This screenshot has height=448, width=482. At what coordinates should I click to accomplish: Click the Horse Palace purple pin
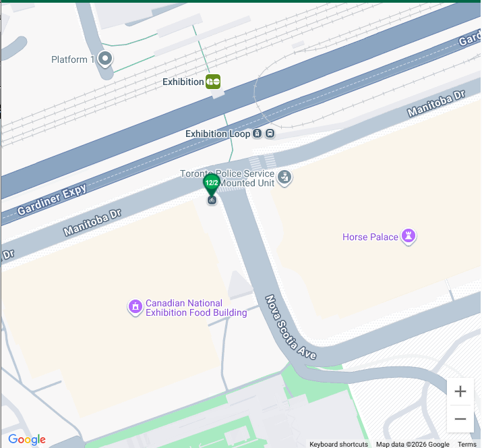(x=409, y=237)
